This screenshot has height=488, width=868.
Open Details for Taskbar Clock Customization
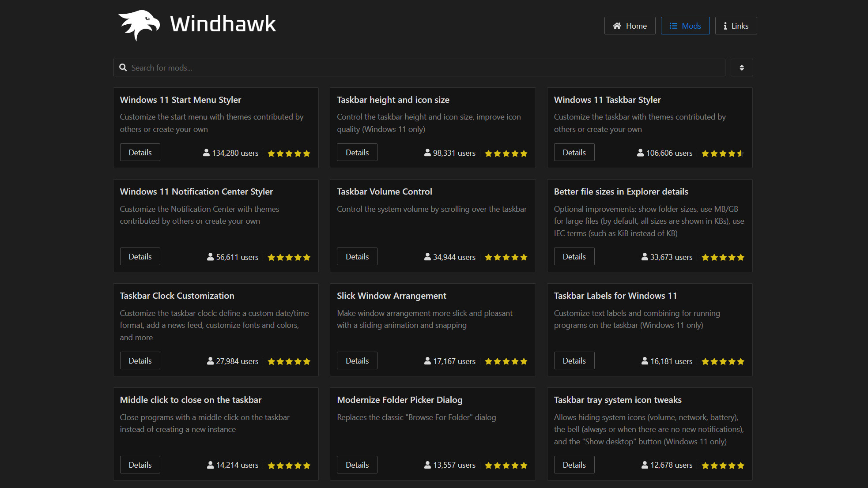(140, 360)
